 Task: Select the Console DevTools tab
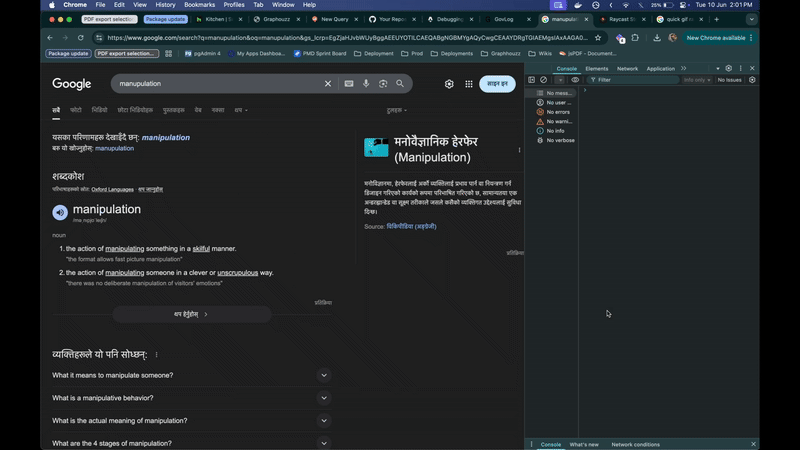566,68
